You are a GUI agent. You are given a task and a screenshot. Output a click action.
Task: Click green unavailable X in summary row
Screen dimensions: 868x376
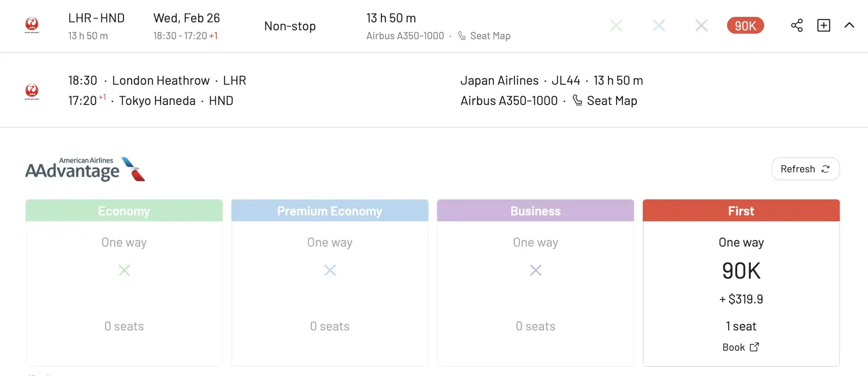point(617,26)
